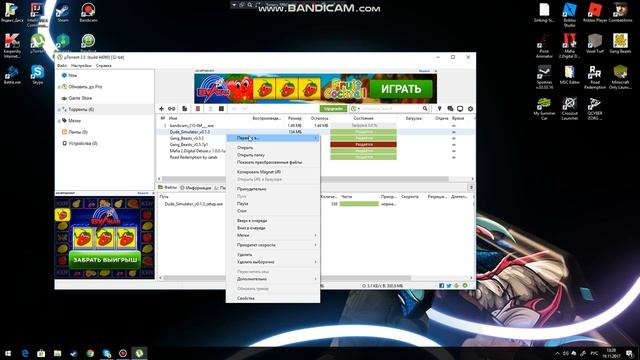Click the torrent list horizontal scrollbar

[x=305, y=179]
